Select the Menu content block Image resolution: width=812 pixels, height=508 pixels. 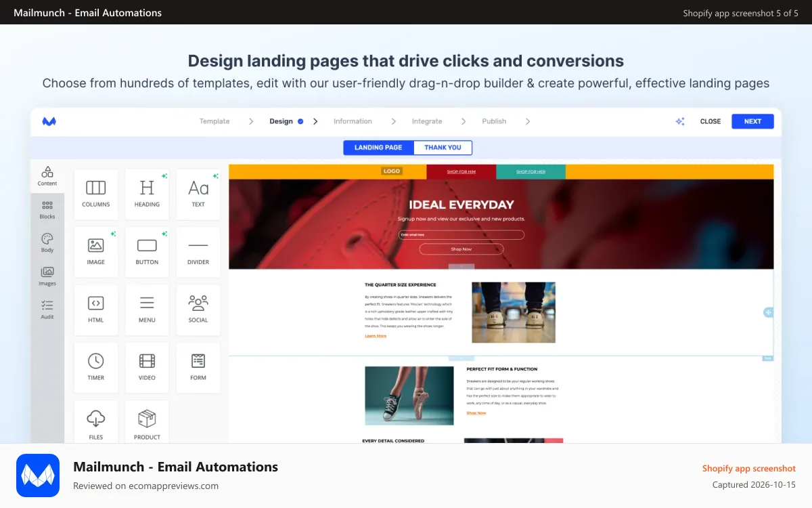[x=147, y=310]
